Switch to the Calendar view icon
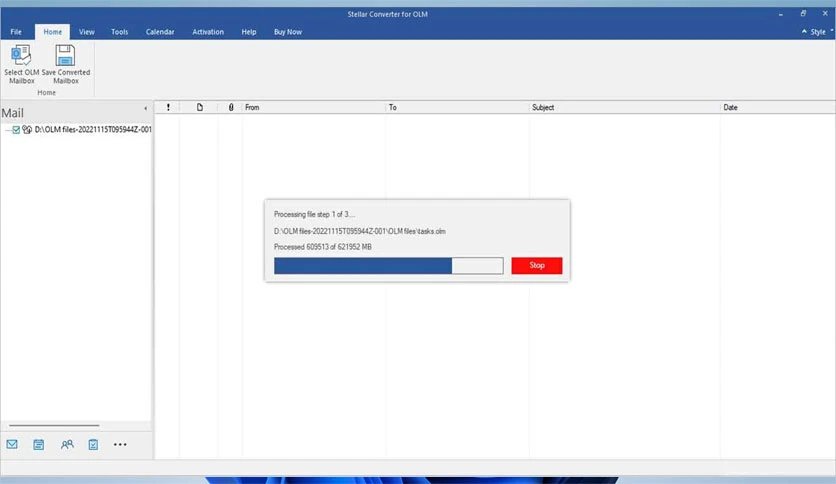 pyautogui.click(x=38, y=444)
